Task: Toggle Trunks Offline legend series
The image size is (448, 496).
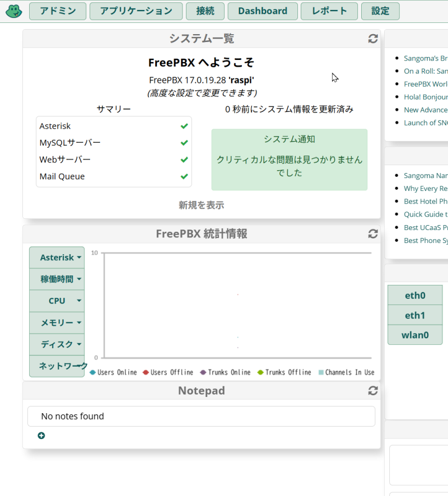Action: coord(284,372)
